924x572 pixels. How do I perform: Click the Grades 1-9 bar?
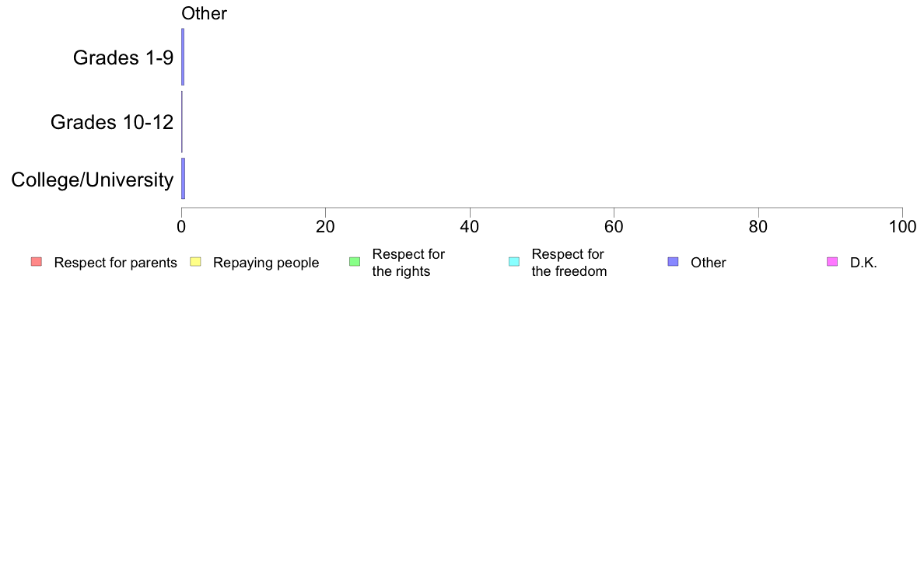183,58
